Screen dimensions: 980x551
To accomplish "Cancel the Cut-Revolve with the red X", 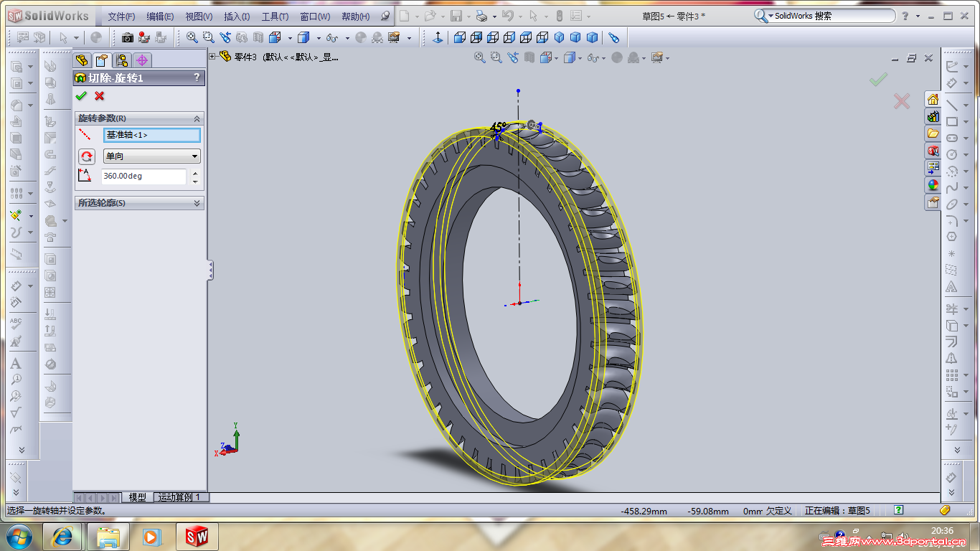I will coord(99,96).
